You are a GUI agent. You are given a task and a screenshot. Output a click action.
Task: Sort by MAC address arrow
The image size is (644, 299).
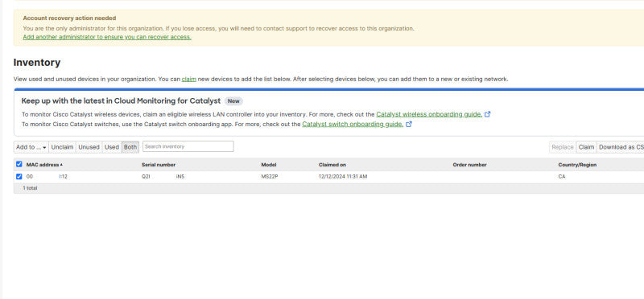tap(61, 165)
